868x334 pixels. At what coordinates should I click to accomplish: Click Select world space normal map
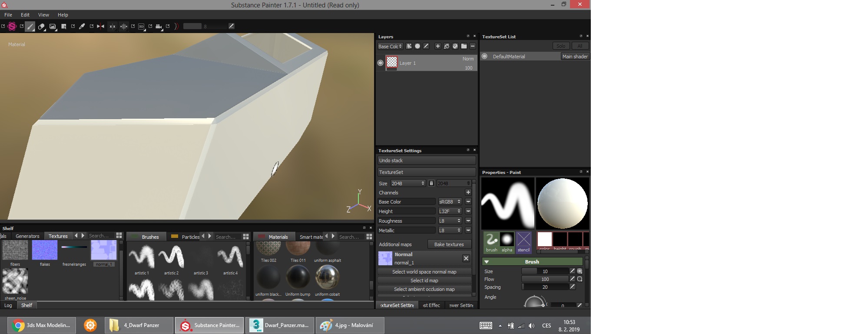pyautogui.click(x=424, y=272)
